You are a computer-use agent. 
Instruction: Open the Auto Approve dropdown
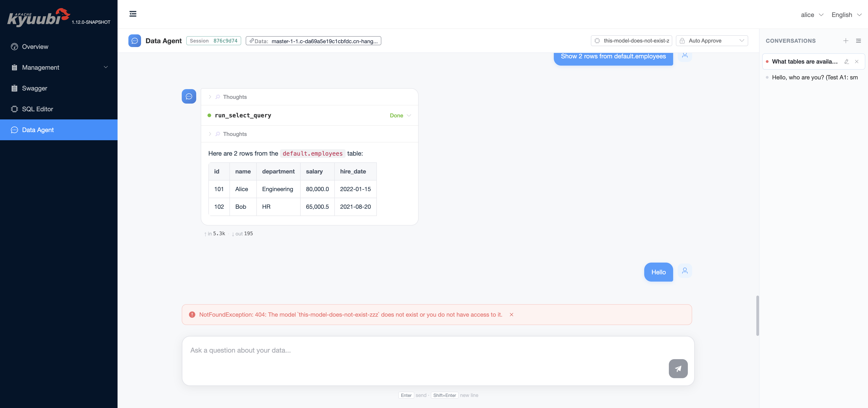point(712,40)
